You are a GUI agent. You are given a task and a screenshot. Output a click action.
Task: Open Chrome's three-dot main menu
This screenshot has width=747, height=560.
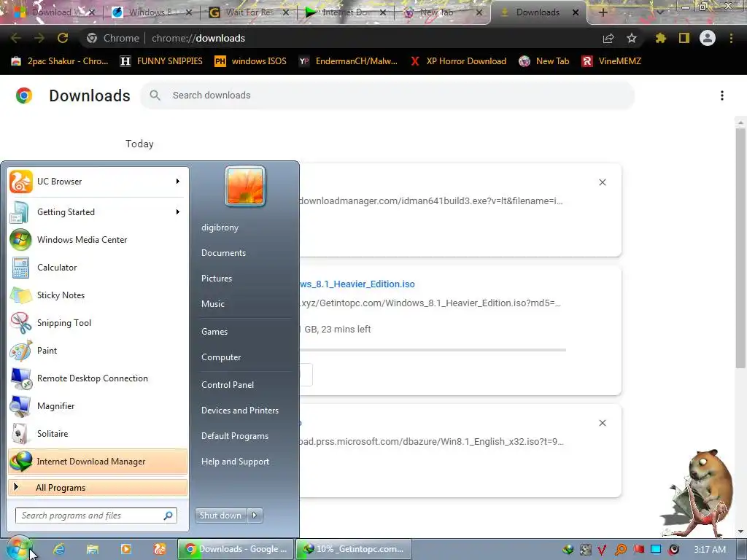pos(731,38)
